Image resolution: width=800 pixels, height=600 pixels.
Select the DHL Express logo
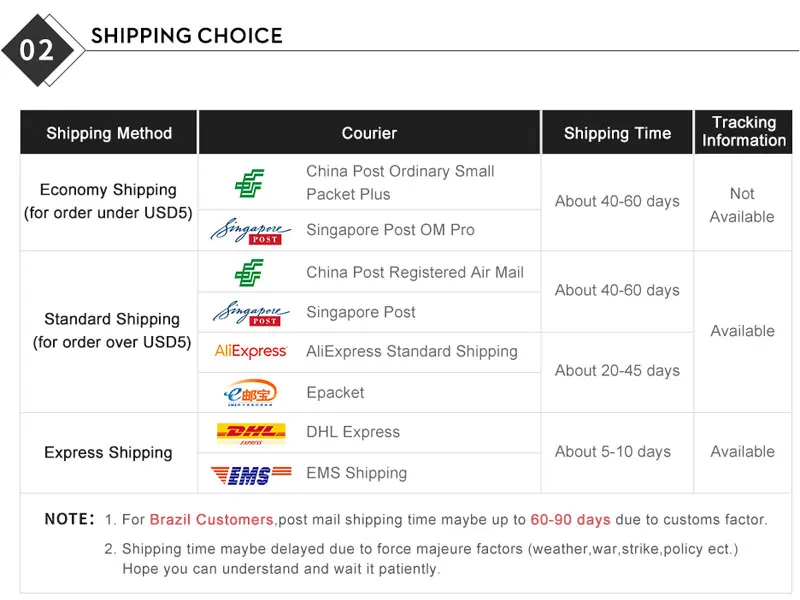pyautogui.click(x=251, y=434)
